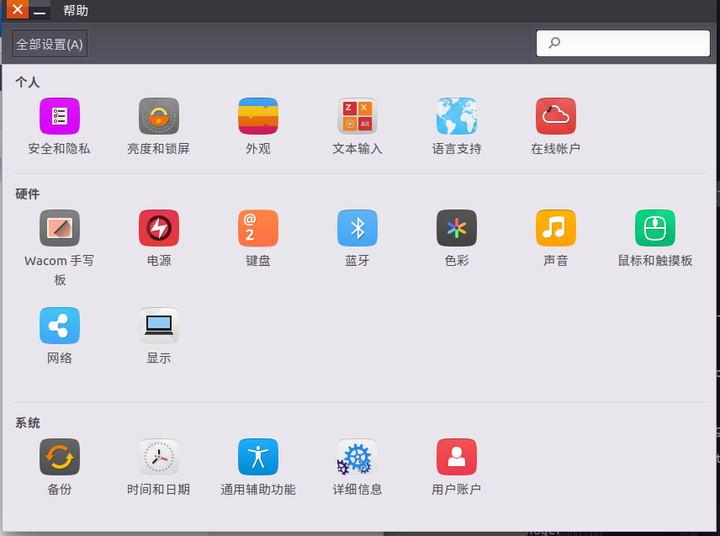Open 鼠标和触摸板 settings

tap(655, 228)
